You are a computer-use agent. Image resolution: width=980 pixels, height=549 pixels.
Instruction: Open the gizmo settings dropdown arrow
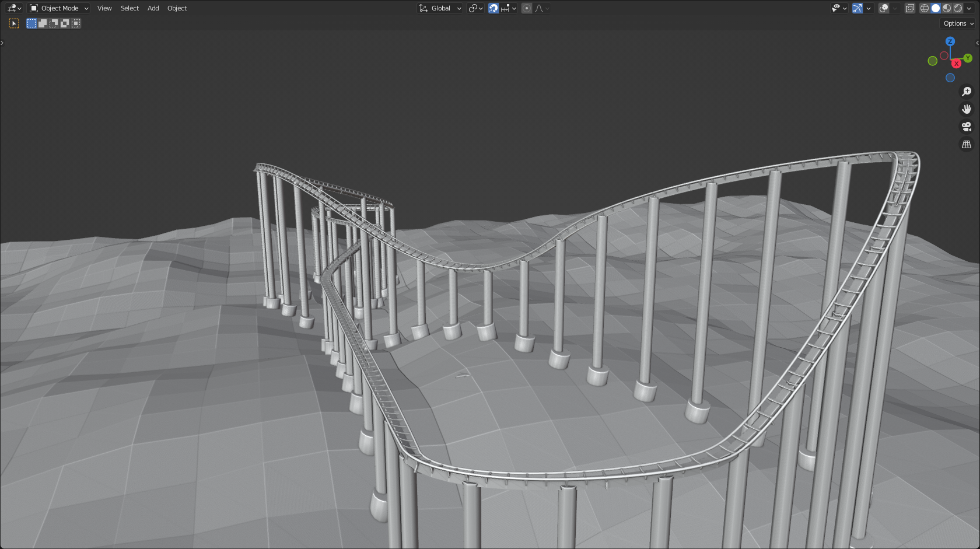[869, 8]
